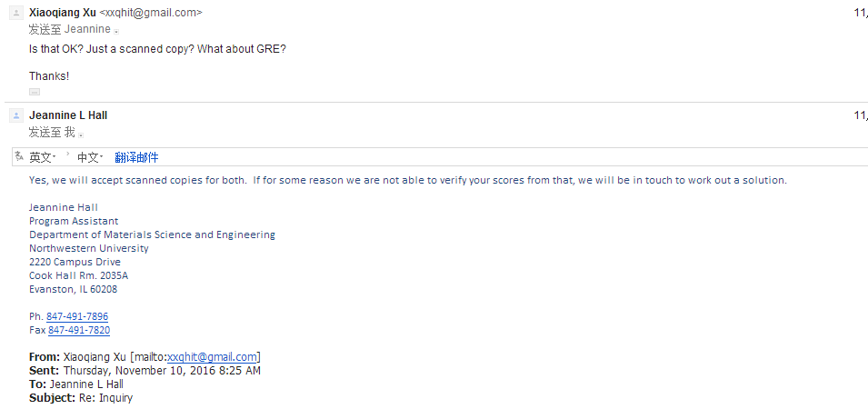
Task: Click the translate icon in translation bar
Action: [17, 157]
